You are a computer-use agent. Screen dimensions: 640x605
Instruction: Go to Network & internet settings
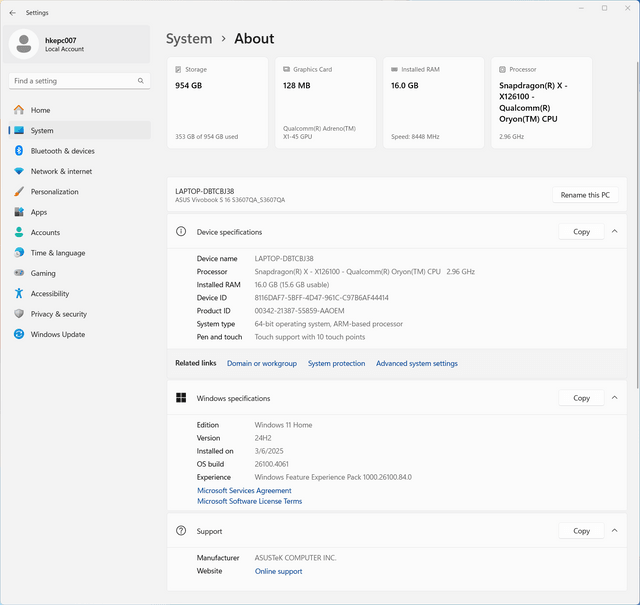pos(80,171)
